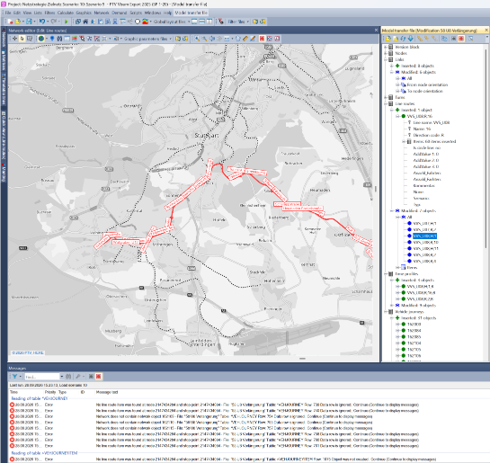
Task: Select the highlighted VVS line route tree item
Action: tap(425, 236)
